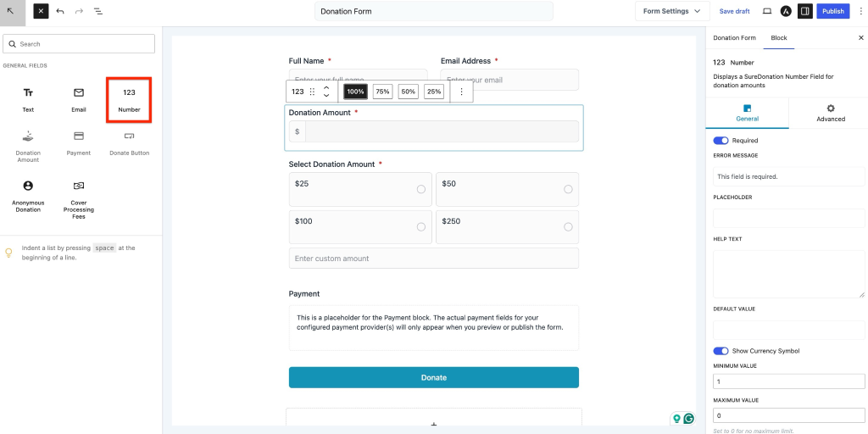The image size is (868, 434).
Task: Add the Cover Processing Fees block
Action: (79, 200)
